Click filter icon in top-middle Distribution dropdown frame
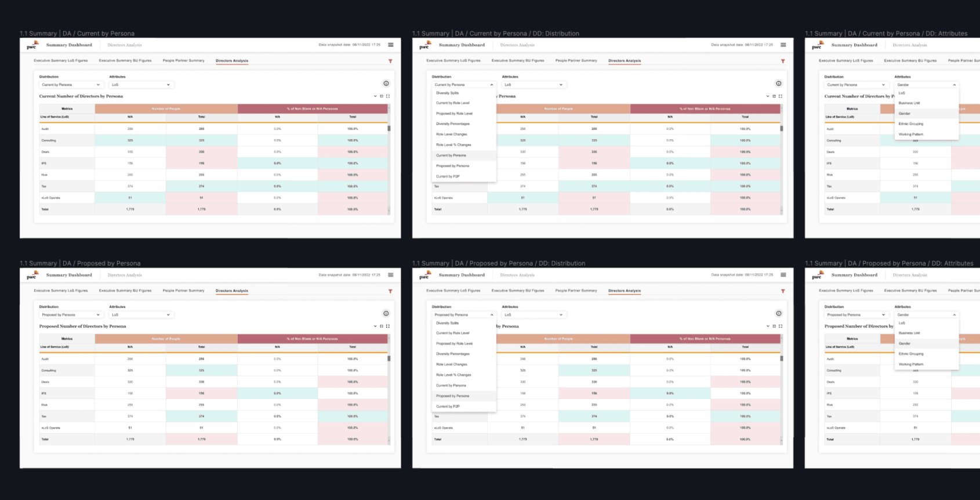This screenshot has width=980, height=500. click(x=783, y=61)
